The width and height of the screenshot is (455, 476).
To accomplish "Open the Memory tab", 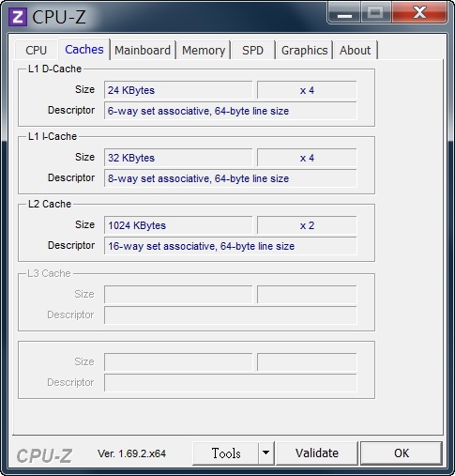I will tap(204, 50).
